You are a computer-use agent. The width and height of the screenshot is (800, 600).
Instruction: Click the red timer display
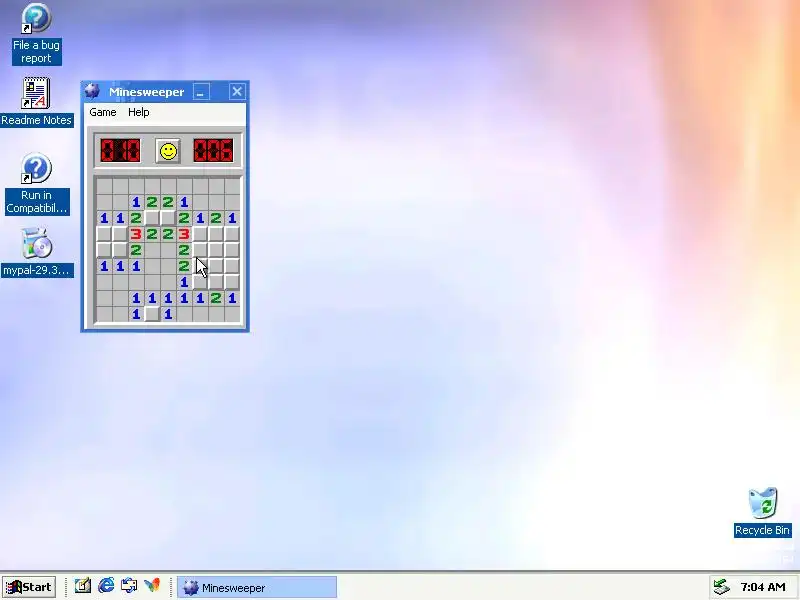pos(213,151)
